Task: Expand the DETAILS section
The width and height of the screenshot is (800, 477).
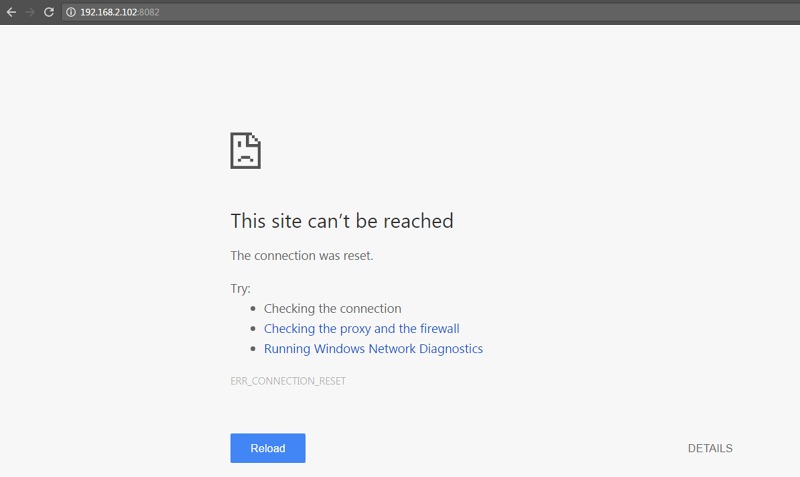Action: [710, 448]
